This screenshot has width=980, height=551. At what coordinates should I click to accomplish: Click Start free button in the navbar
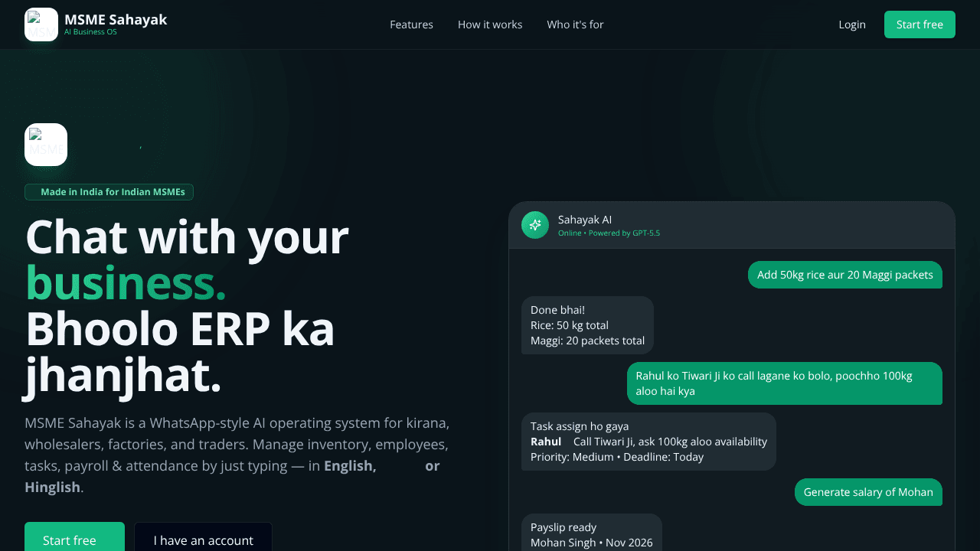click(x=920, y=24)
